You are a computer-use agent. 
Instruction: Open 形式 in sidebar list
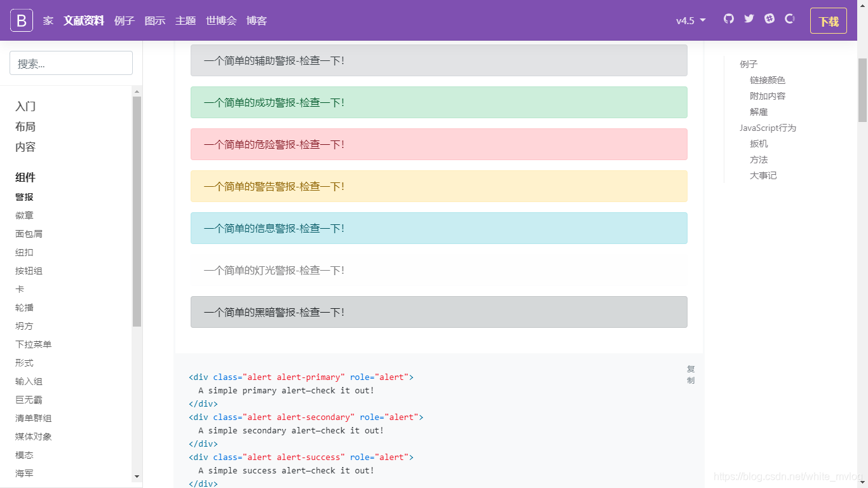point(24,363)
